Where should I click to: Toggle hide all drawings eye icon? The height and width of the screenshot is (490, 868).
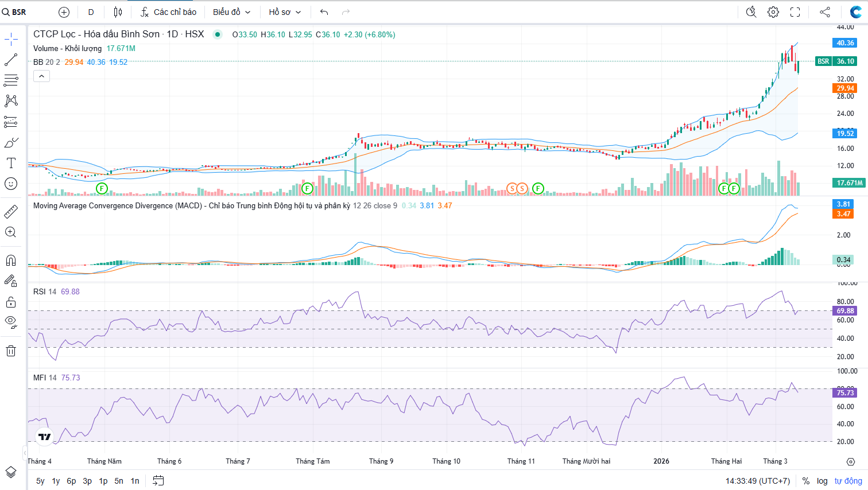(11, 322)
